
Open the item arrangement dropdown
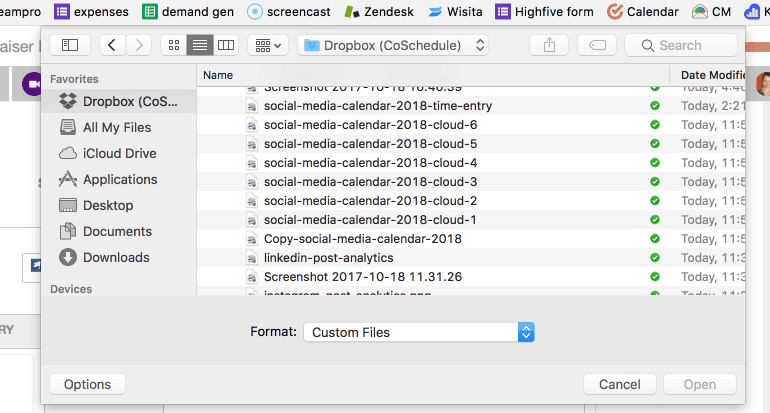tap(268, 45)
